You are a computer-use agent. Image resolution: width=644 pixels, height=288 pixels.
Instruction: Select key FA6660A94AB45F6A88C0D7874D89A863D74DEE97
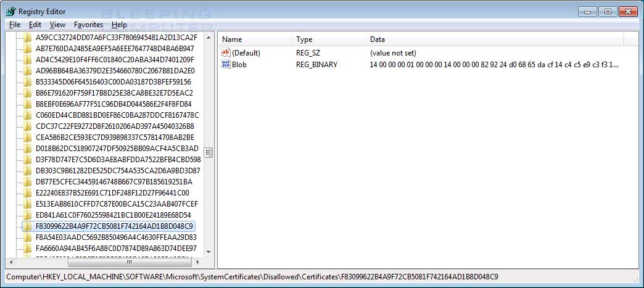116,248
